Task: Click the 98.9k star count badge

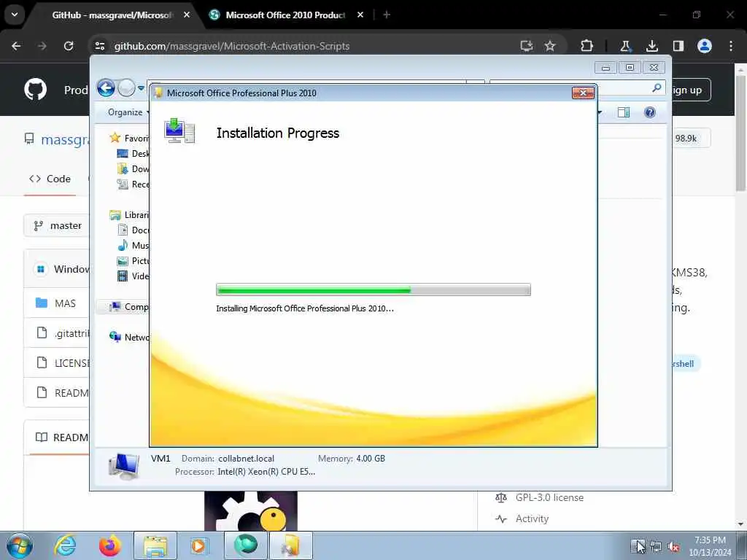Action: pos(686,138)
